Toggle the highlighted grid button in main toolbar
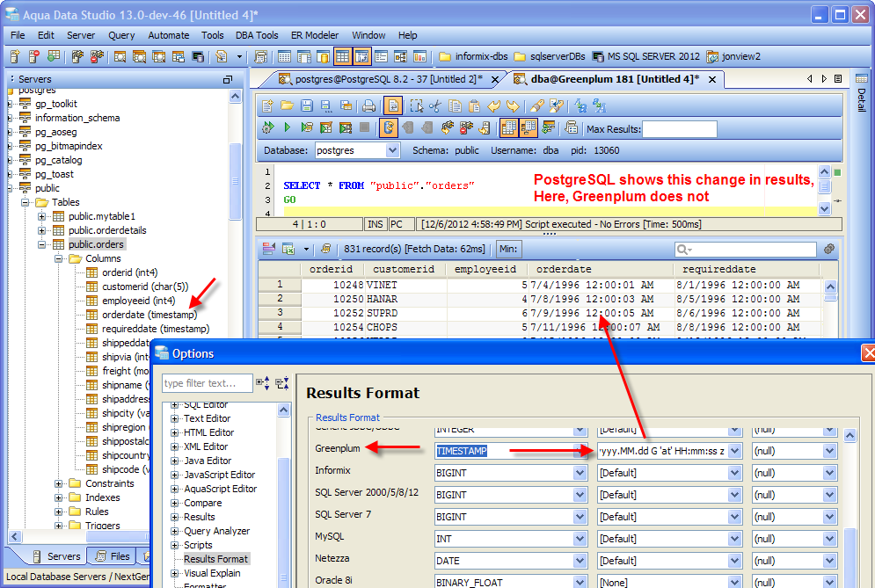The width and height of the screenshot is (875, 588). (x=342, y=56)
